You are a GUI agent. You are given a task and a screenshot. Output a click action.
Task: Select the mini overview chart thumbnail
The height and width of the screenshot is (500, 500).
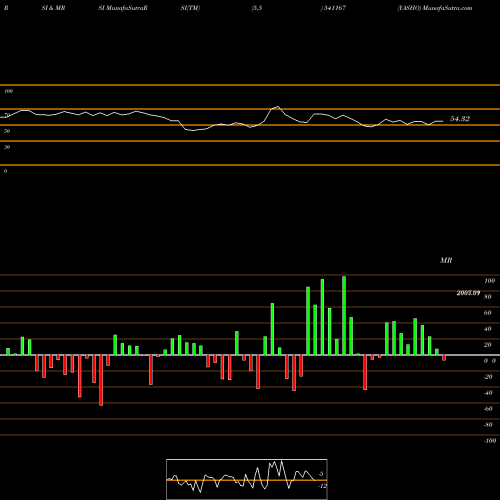point(247,479)
